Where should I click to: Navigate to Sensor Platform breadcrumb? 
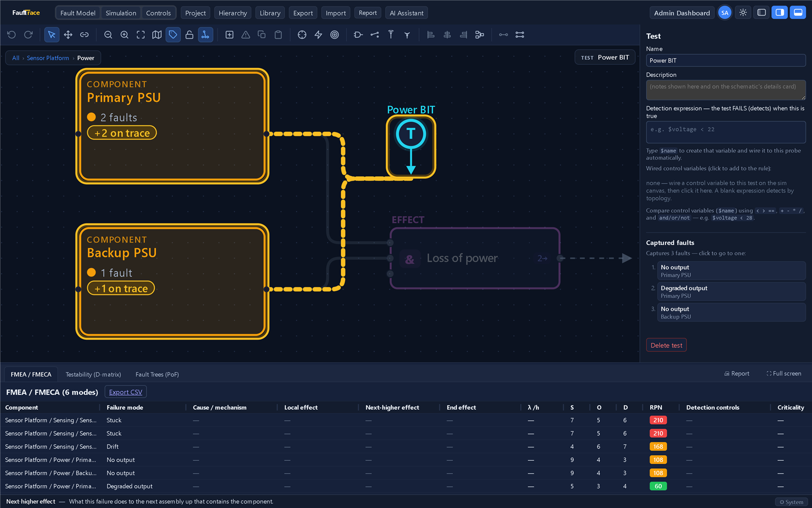(x=48, y=58)
